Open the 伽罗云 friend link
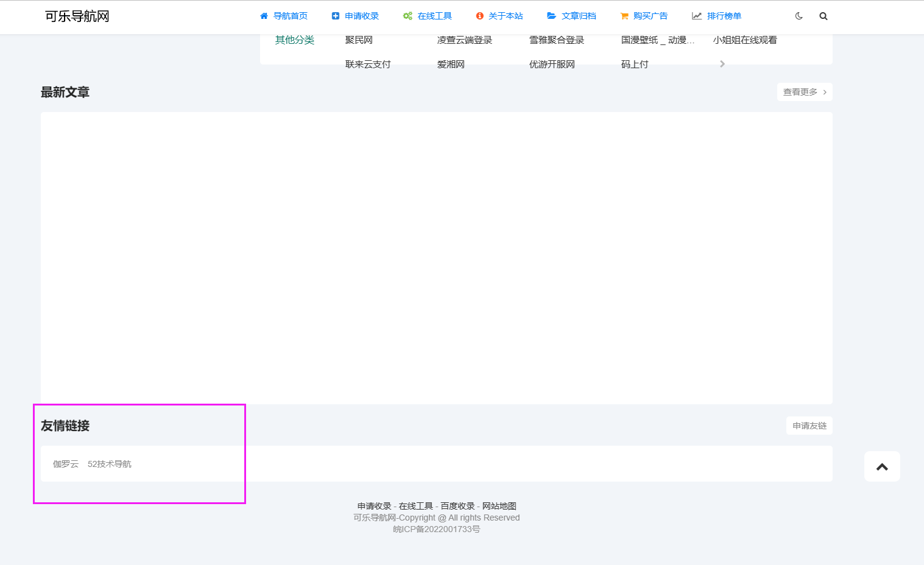 [x=66, y=464]
